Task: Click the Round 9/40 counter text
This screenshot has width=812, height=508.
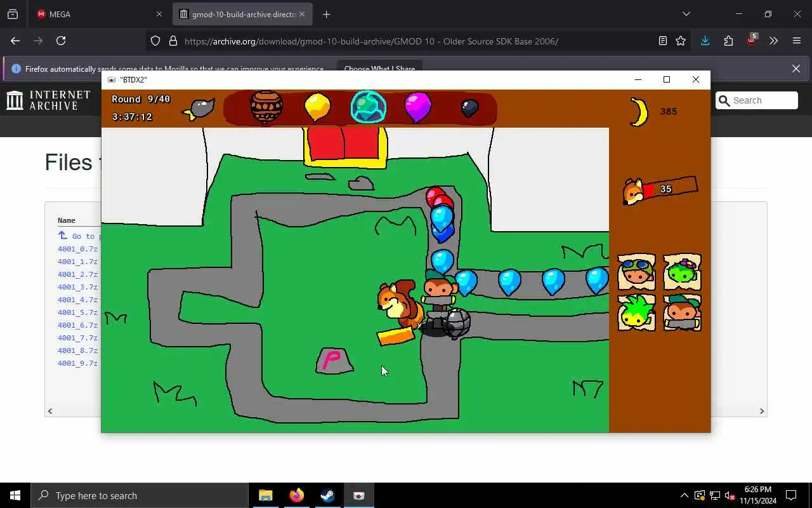Action: 141,99
